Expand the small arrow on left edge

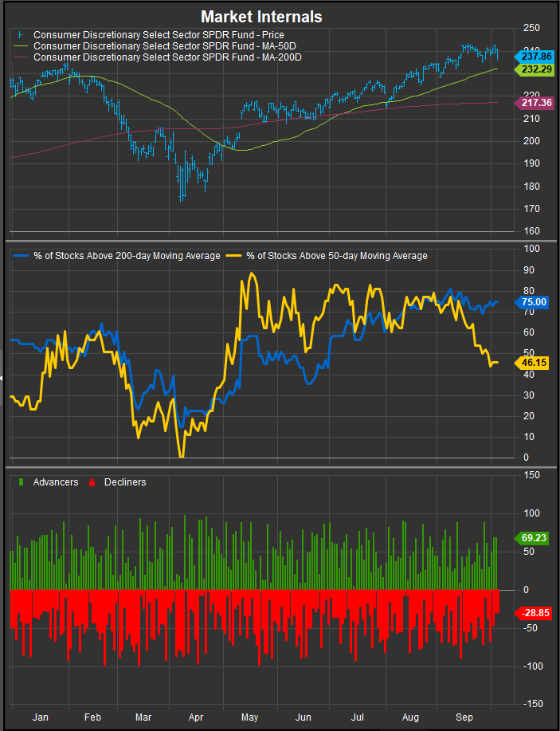point(2,378)
